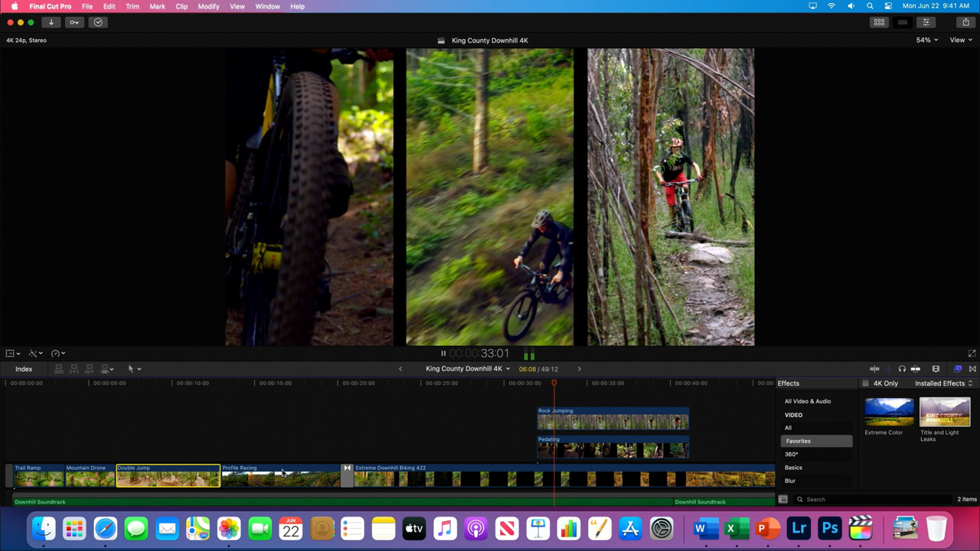Image resolution: width=980 pixels, height=551 pixels.
Task: Open the Transitions browser icon
Action: tap(972, 368)
